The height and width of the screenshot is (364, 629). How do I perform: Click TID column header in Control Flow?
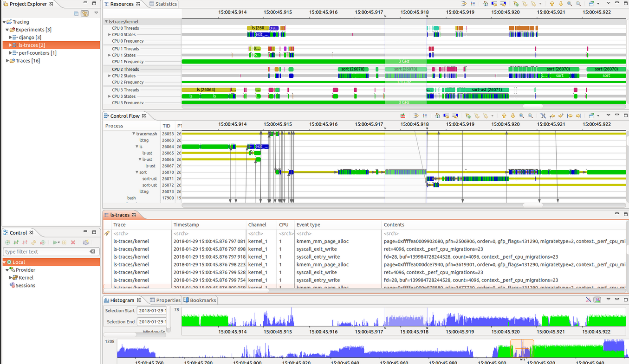click(166, 126)
